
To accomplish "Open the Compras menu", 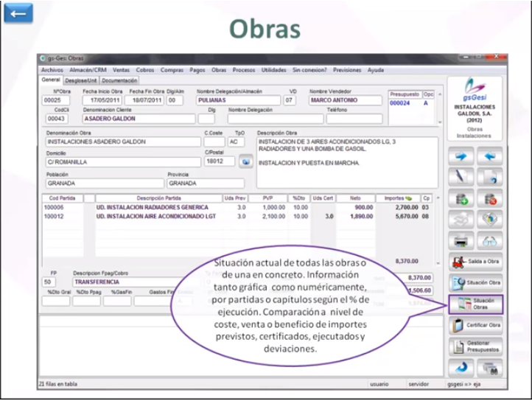I will 172,70.
